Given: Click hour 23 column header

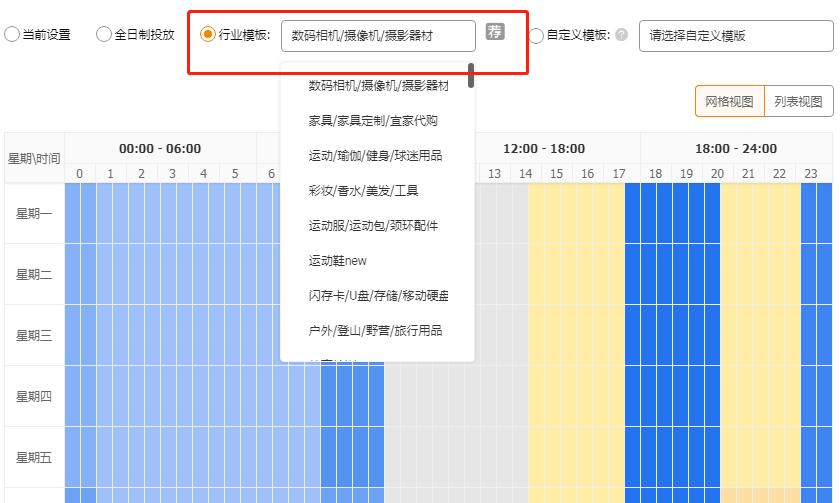Looking at the screenshot, I should [811, 174].
